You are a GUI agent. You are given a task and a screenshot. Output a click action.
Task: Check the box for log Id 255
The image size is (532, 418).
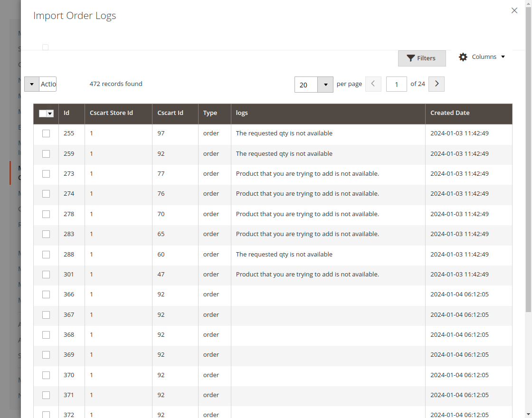pos(46,133)
